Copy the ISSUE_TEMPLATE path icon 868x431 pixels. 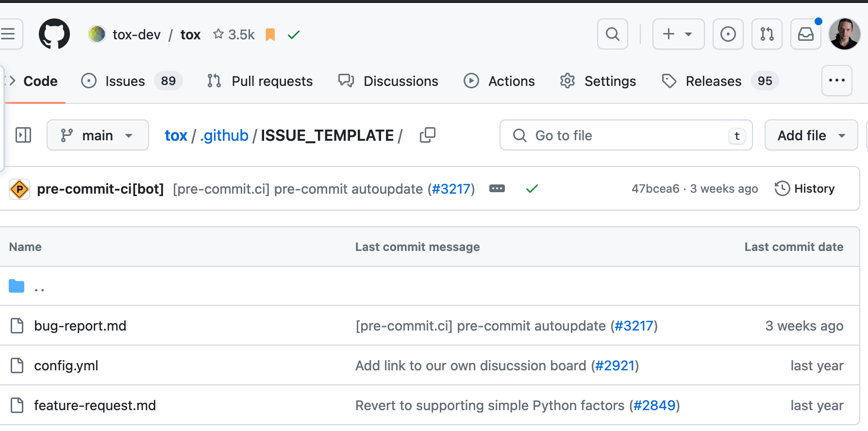pos(427,135)
